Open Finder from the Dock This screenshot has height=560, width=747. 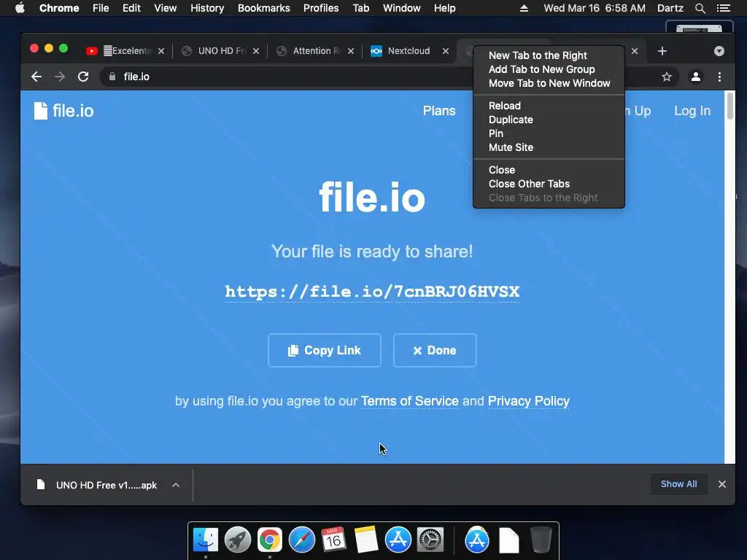(x=205, y=540)
